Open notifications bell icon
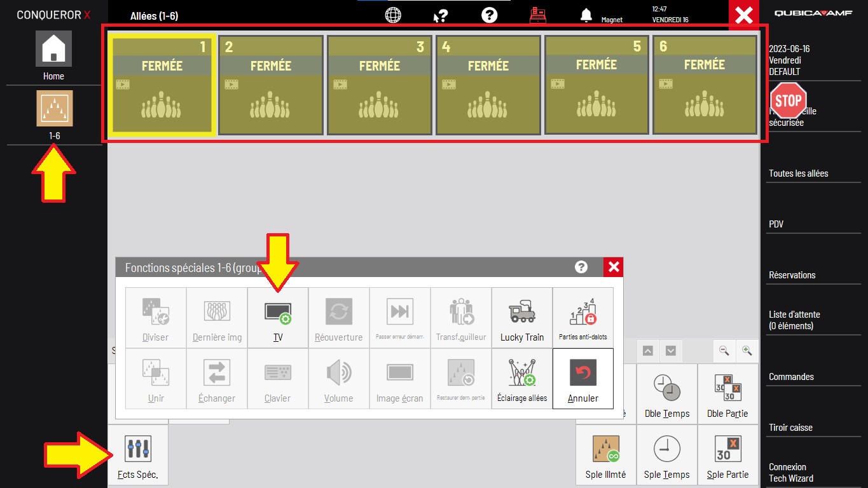Screen dimensions: 868x488 coord(586,15)
